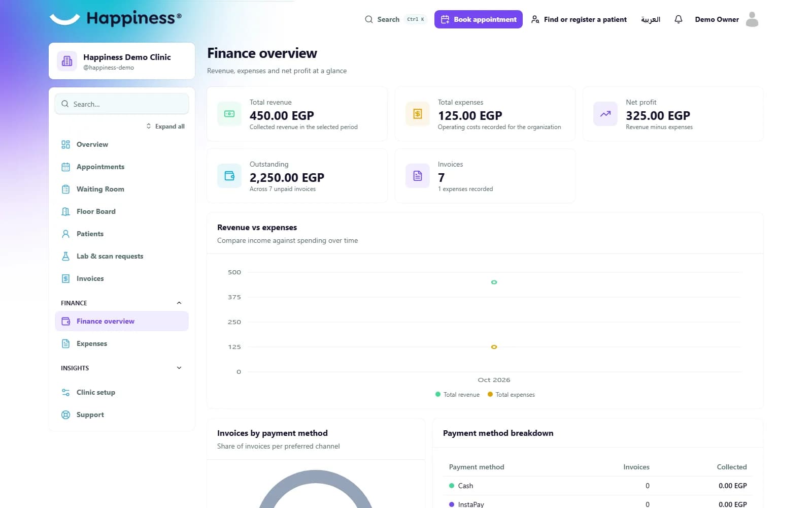The height and width of the screenshot is (508, 812).
Task: Toggle Total expenses legend item
Action: 511,395
